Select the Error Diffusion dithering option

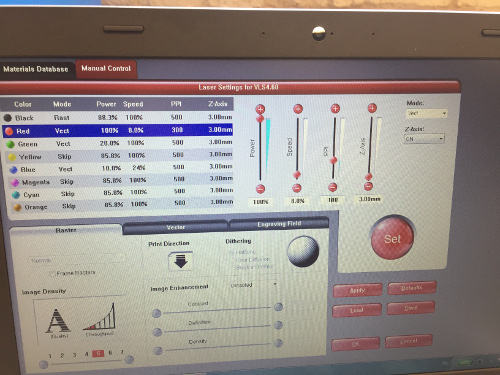(x=253, y=259)
